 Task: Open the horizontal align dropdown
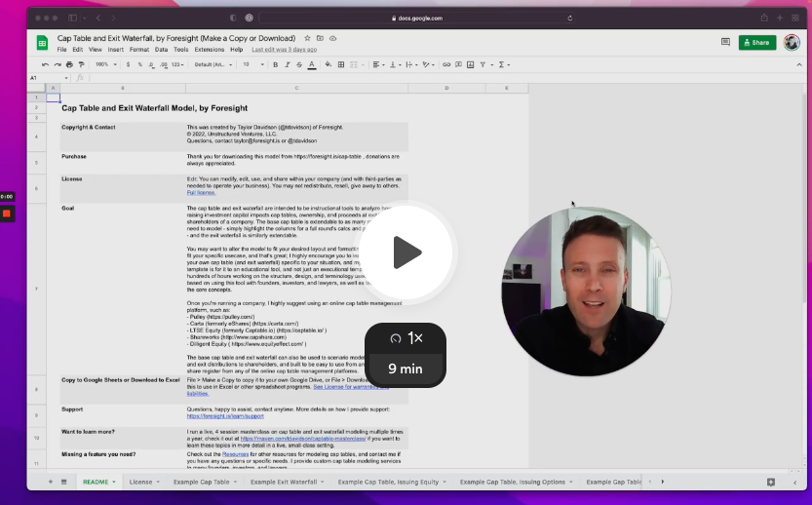(x=378, y=64)
